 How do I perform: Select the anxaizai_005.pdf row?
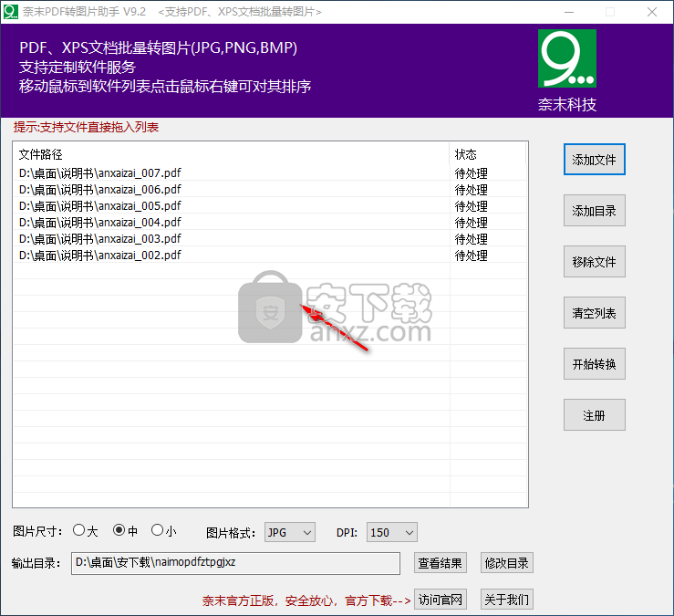tap(270, 206)
